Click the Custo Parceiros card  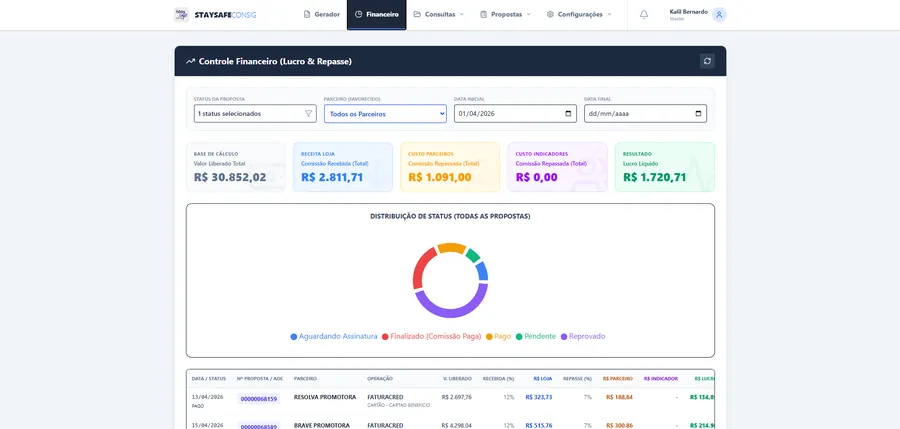tap(450, 167)
